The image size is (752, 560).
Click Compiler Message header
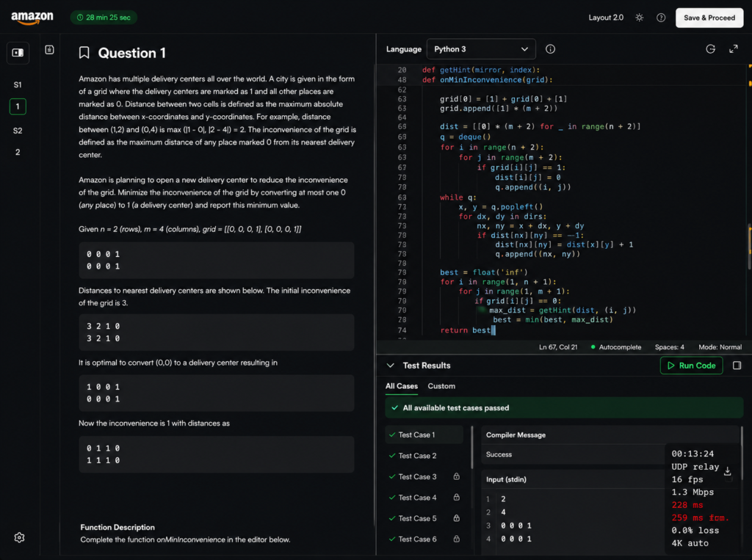(x=516, y=435)
